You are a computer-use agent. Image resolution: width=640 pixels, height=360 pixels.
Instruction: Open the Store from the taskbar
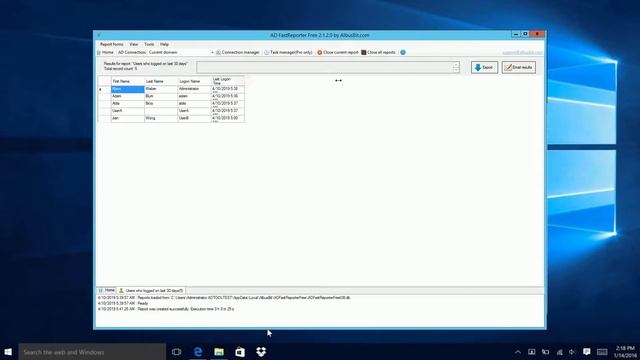pyautogui.click(x=240, y=352)
